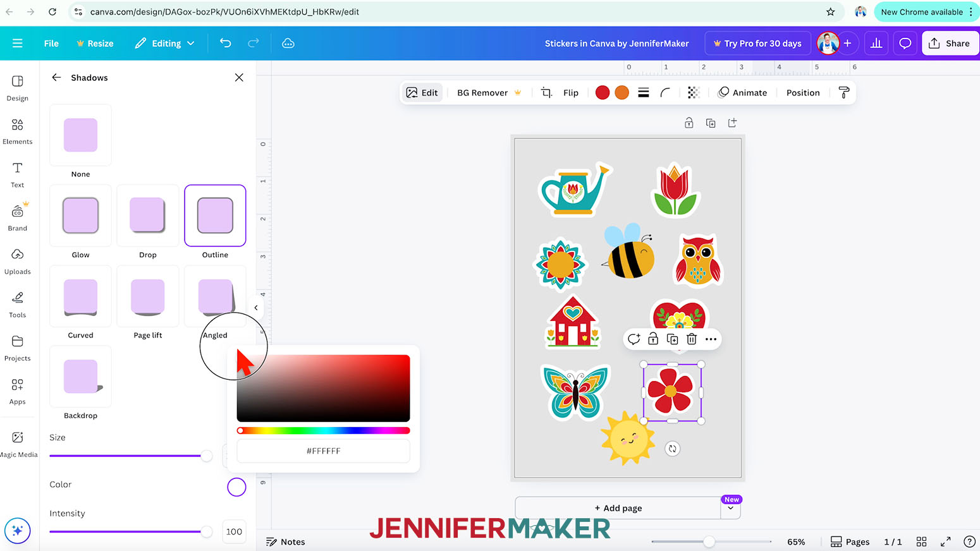The height and width of the screenshot is (551, 980).
Task: Add a new page with top icon
Action: [732, 123]
